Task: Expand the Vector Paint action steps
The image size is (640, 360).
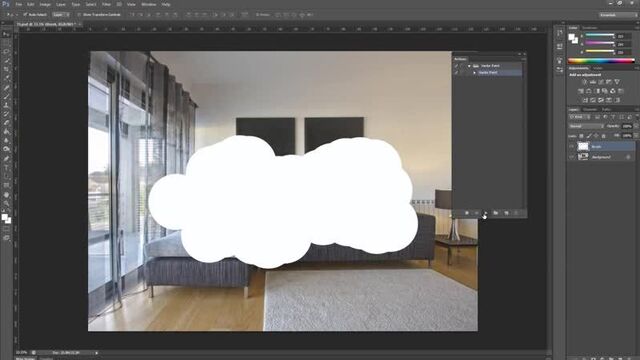Action: pos(474,73)
